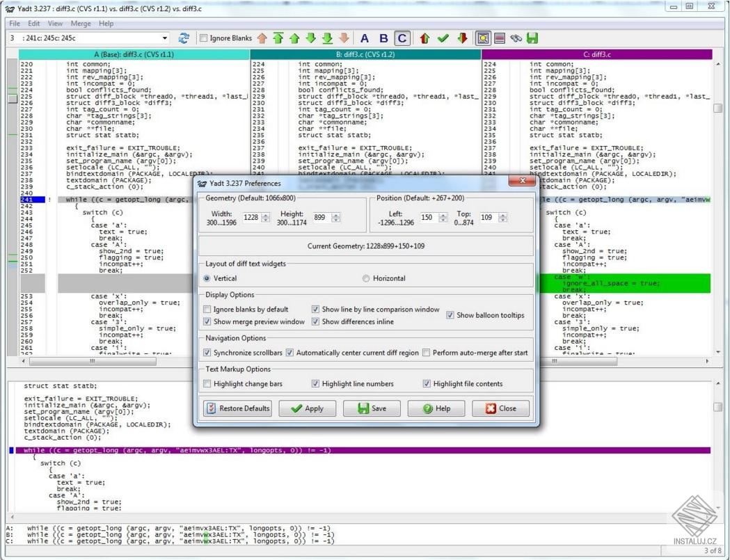Click the Restore Defaults button
Image resolution: width=730 pixels, height=560 pixels.
(x=238, y=408)
